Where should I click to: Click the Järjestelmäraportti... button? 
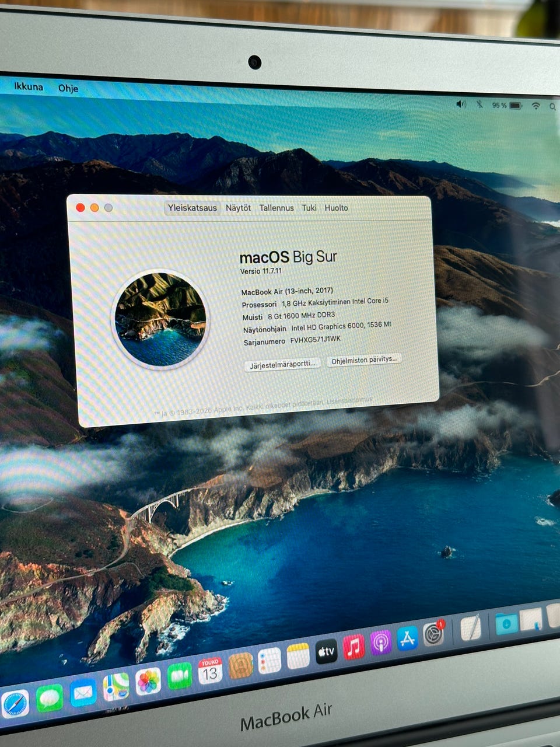282,364
